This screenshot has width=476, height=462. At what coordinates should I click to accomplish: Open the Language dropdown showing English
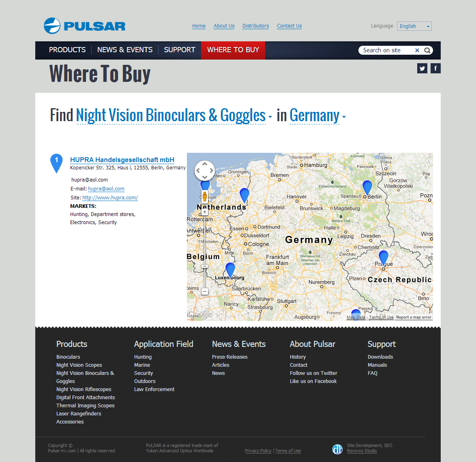(x=414, y=26)
